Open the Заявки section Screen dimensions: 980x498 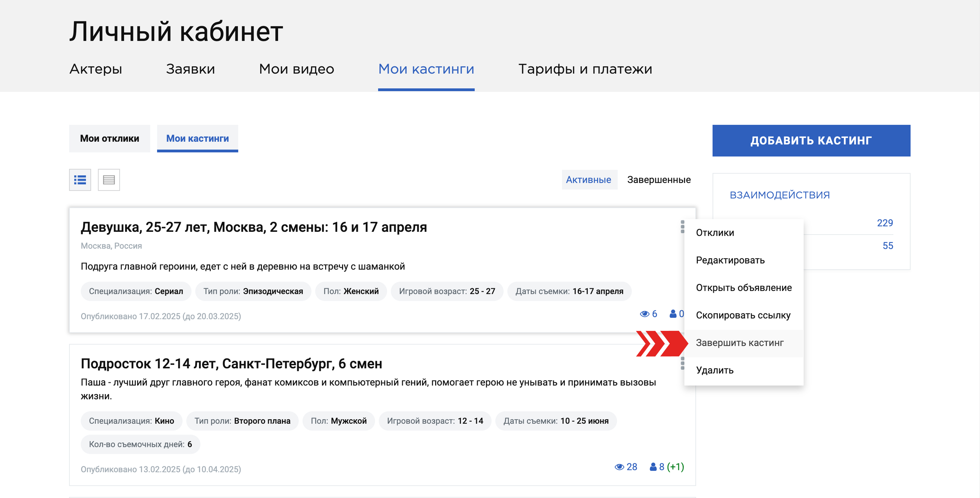(x=190, y=69)
